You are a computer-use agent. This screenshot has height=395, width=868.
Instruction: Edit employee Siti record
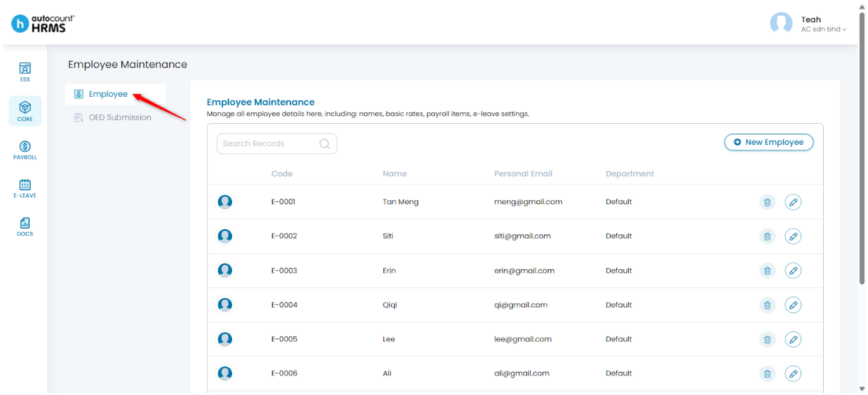click(793, 236)
